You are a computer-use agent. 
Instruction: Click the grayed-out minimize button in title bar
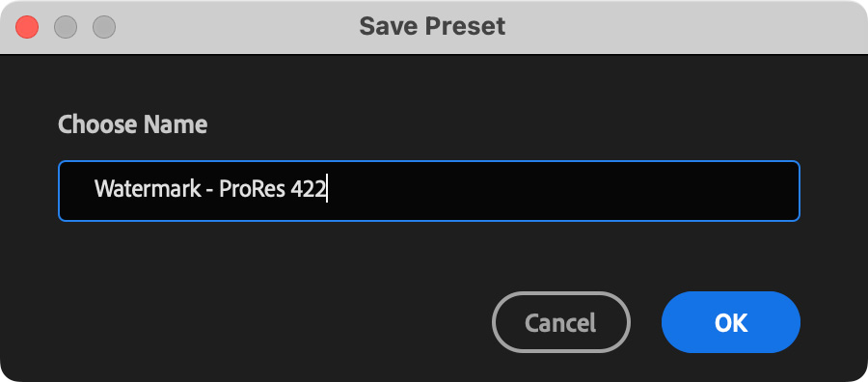[x=66, y=27]
